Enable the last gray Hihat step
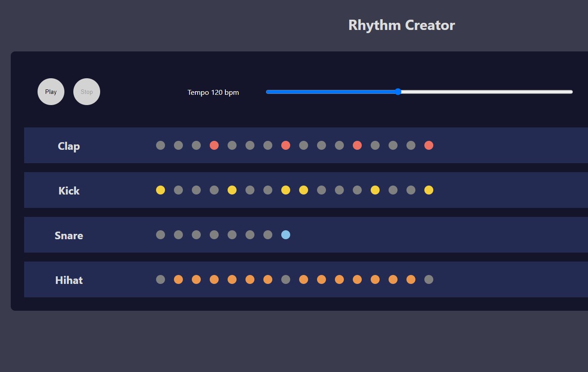Image resolution: width=588 pixels, height=372 pixels. point(429,279)
